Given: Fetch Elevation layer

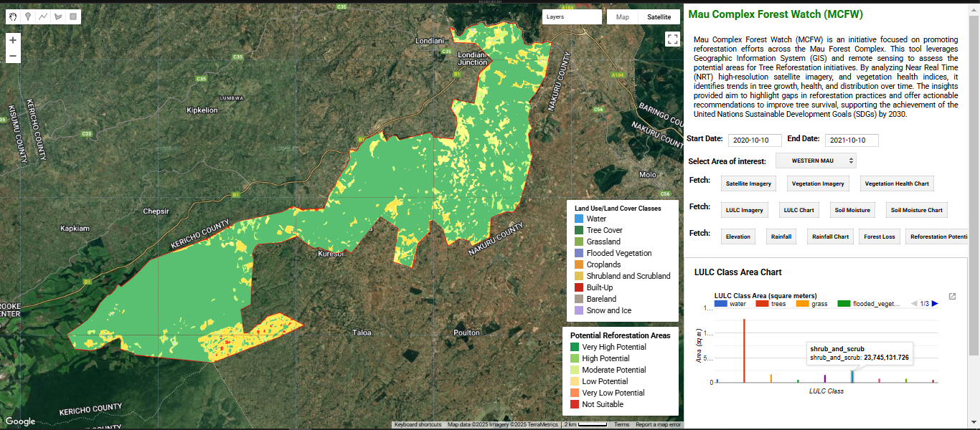Looking at the screenshot, I should [x=738, y=236].
